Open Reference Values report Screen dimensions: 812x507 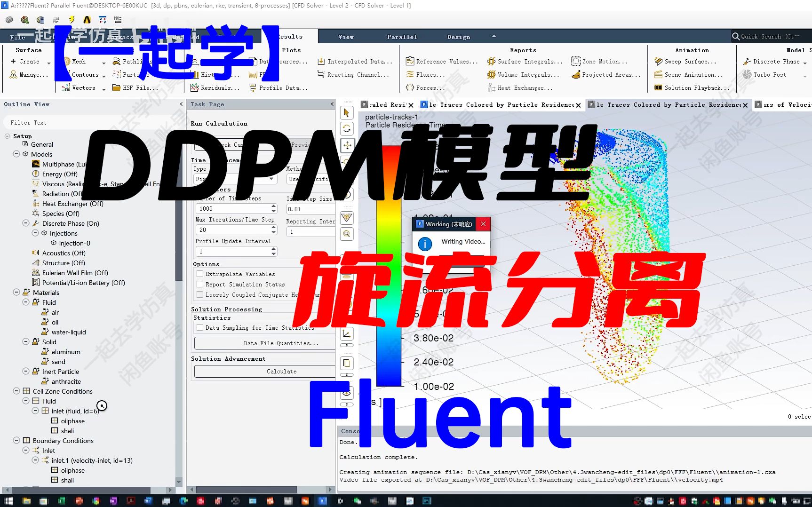pyautogui.click(x=442, y=62)
